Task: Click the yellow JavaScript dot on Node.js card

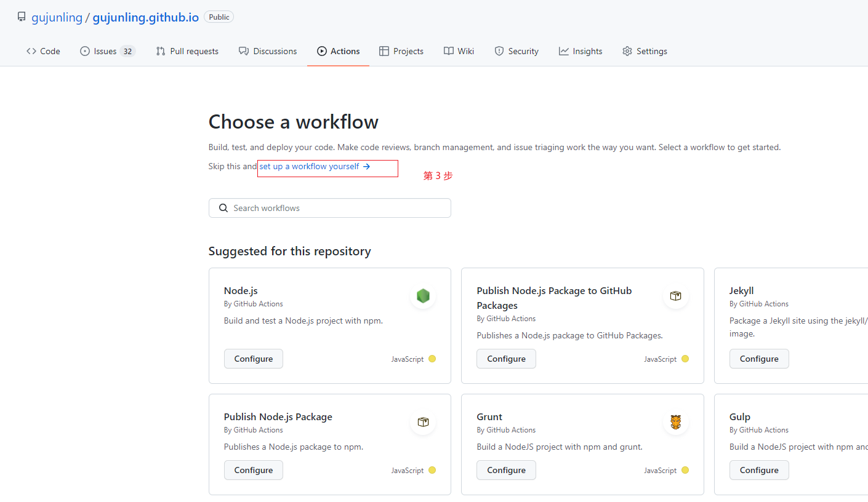Action: [432, 359]
